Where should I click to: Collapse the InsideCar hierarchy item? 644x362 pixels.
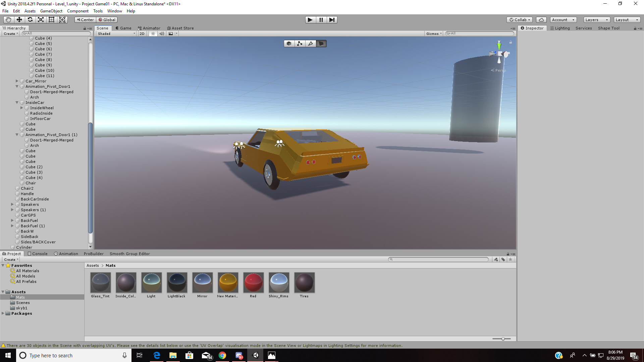(17, 103)
